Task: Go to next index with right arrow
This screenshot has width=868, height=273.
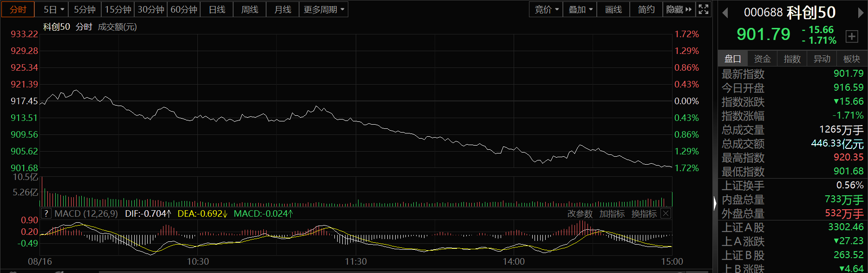Action: (861, 13)
